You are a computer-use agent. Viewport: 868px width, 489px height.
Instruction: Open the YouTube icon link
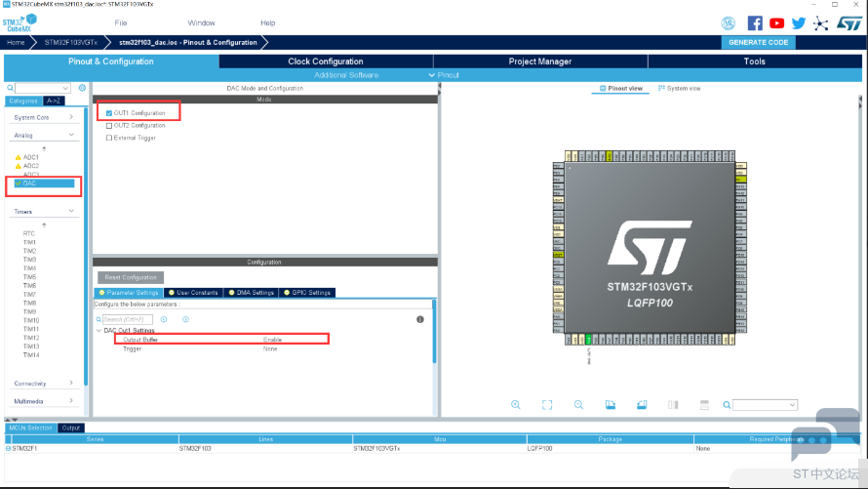point(776,23)
